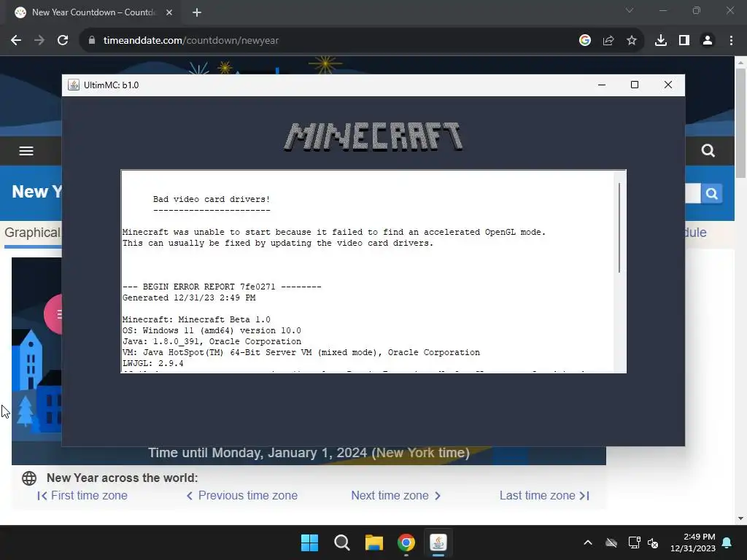Open Chrome downloads
This screenshot has height=560, width=747.
tap(661, 41)
